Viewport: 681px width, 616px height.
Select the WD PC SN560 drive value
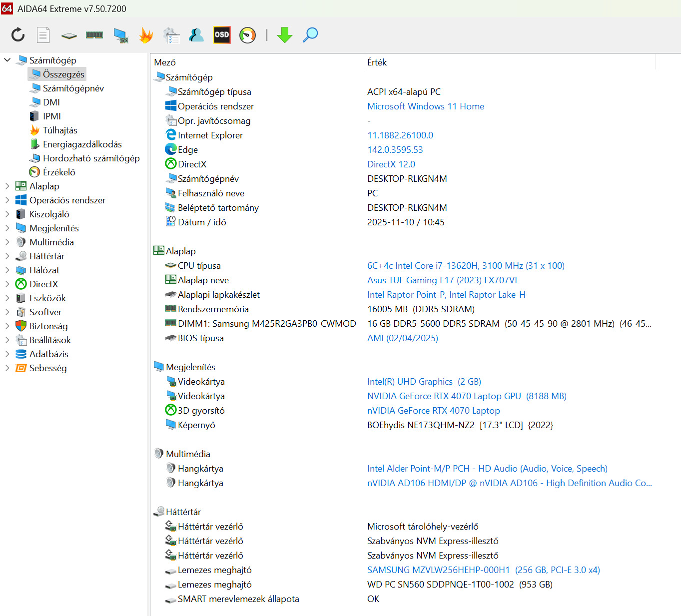(460, 584)
